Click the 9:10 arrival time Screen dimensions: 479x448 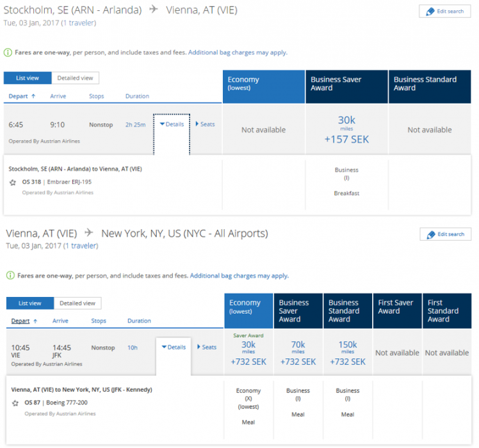[x=57, y=125]
